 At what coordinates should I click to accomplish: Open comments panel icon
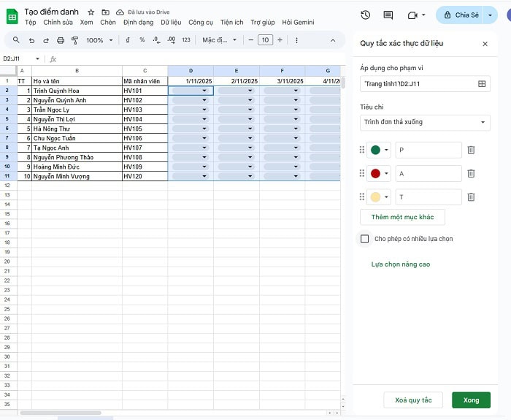click(x=388, y=15)
